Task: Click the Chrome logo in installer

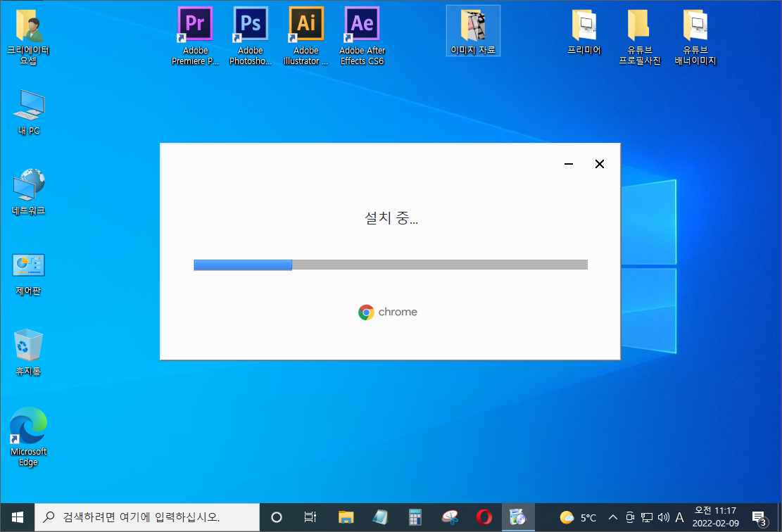Action: click(x=366, y=312)
